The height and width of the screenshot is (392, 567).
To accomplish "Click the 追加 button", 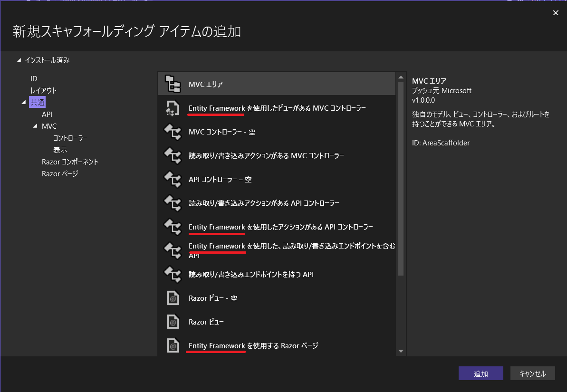I will coord(481,373).
